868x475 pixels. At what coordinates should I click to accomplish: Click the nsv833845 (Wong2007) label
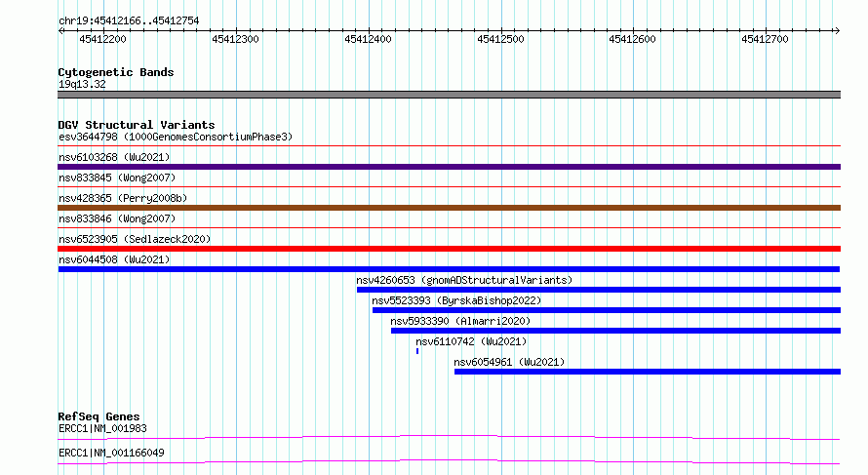(117, 178)
